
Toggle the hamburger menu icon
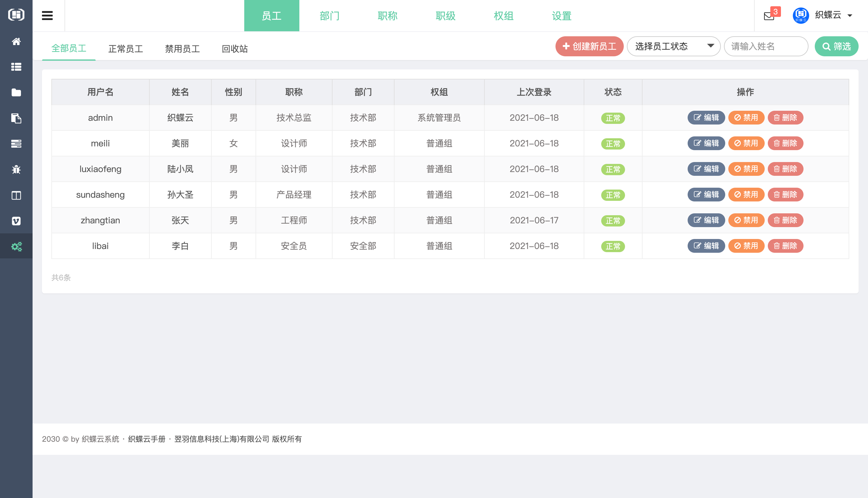[x=47, y=15]
